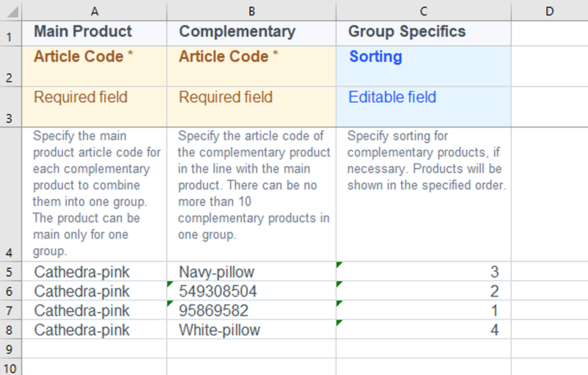Select column A header

pos(95,11)
